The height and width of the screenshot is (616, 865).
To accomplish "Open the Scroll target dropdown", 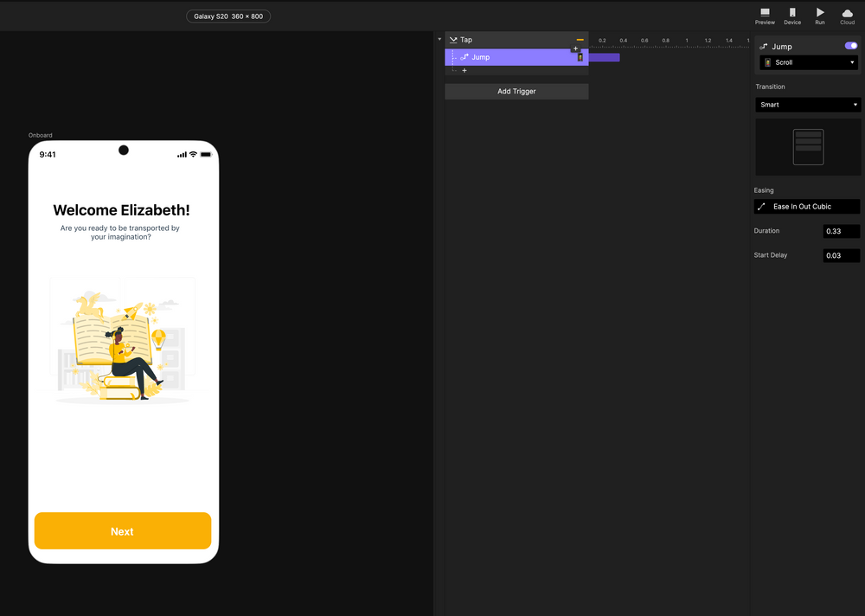I will click(x=808, y=61).
